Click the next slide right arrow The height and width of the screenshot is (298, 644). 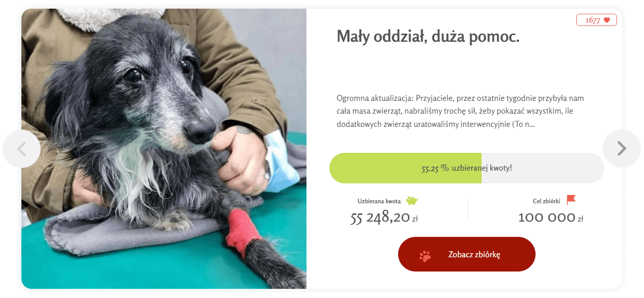point(622,148)
